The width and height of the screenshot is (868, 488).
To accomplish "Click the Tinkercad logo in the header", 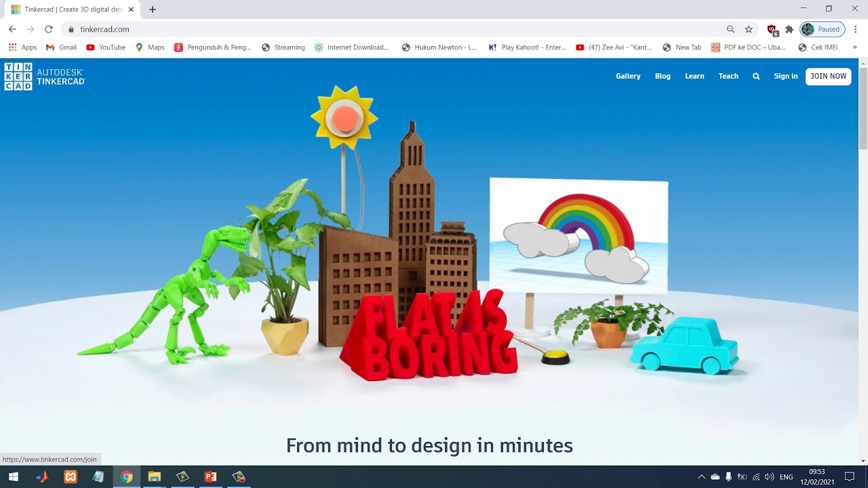I will point(45,77).
